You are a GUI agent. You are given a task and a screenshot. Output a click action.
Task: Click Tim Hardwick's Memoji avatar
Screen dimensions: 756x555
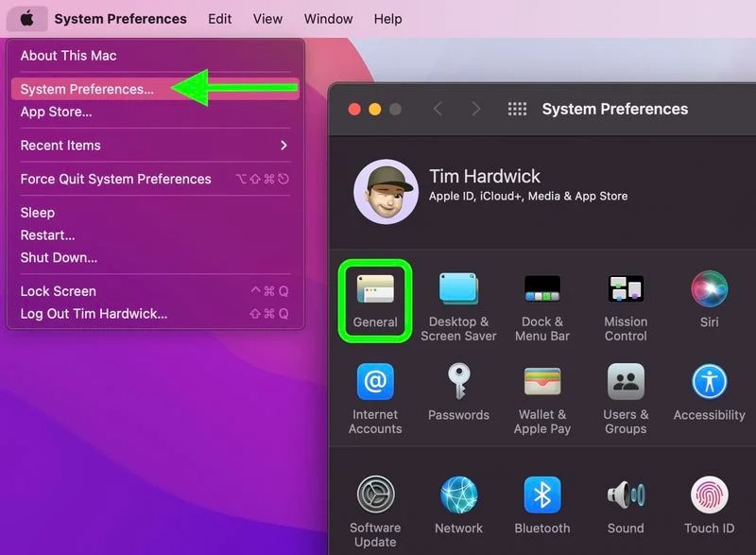pyautogui.click(x=386, y=191)
